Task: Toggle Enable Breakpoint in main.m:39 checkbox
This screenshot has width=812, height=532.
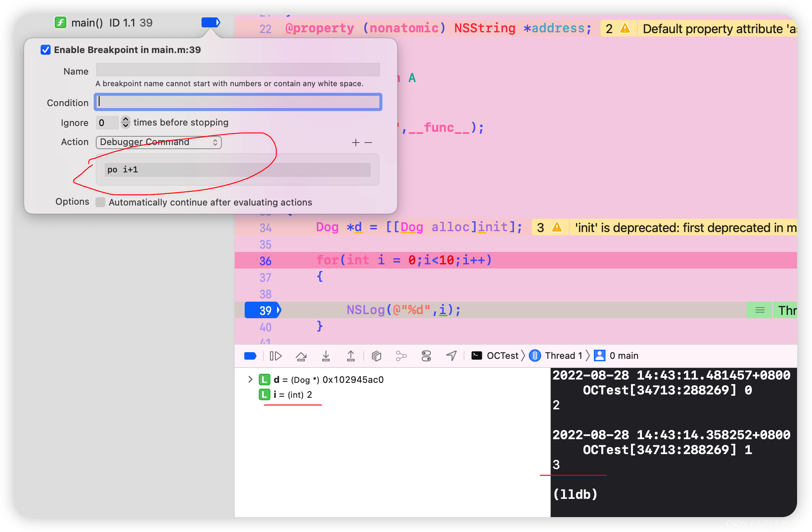Action: point(45,49)
